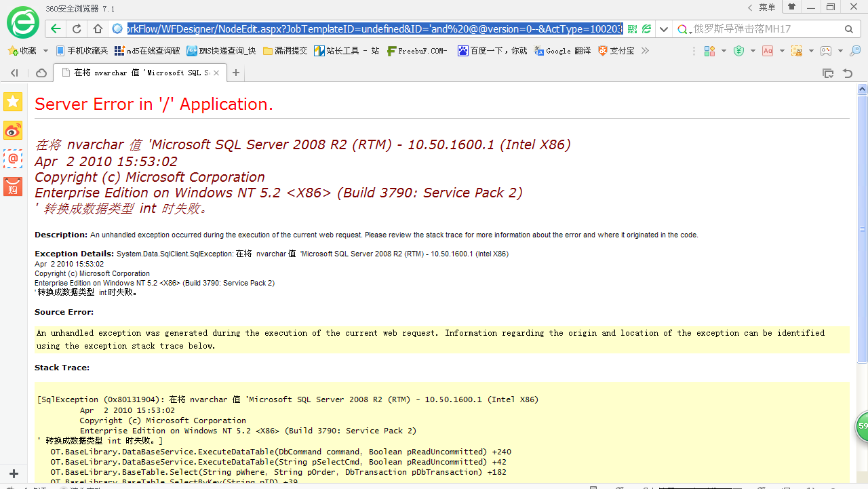Expand the yellow extension dropdown arrow

[x=811, y=51]
